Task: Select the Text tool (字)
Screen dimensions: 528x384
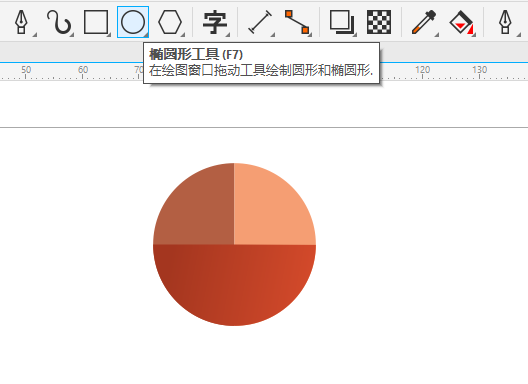Action: coord(215,22)
